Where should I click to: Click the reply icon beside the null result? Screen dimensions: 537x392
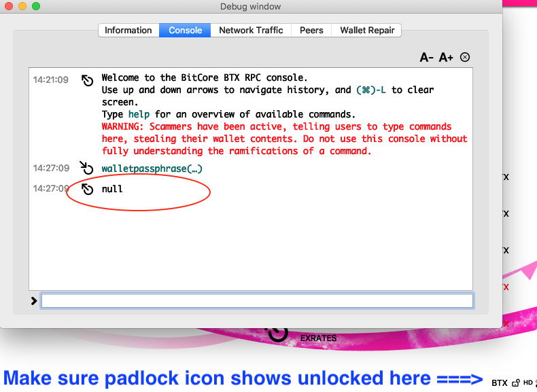point(87,189)
